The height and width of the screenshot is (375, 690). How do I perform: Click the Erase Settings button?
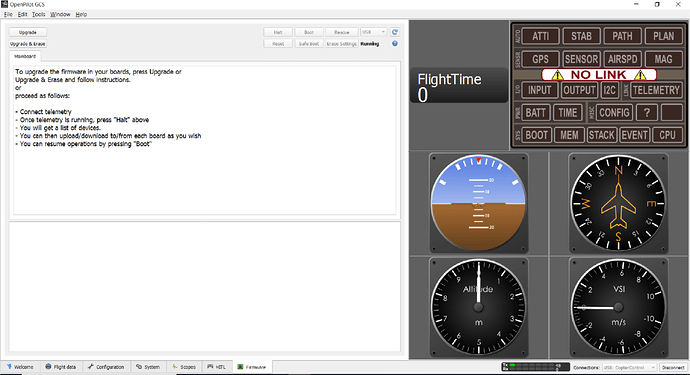click(x=341, y=44)
